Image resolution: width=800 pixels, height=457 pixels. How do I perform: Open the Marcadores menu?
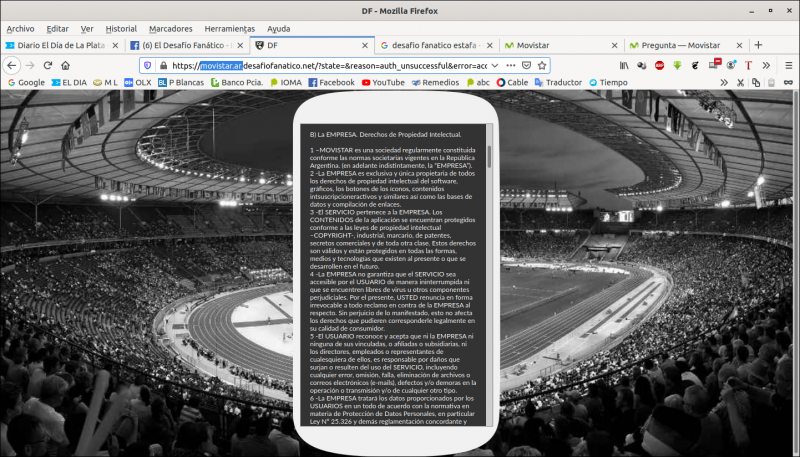170,29
